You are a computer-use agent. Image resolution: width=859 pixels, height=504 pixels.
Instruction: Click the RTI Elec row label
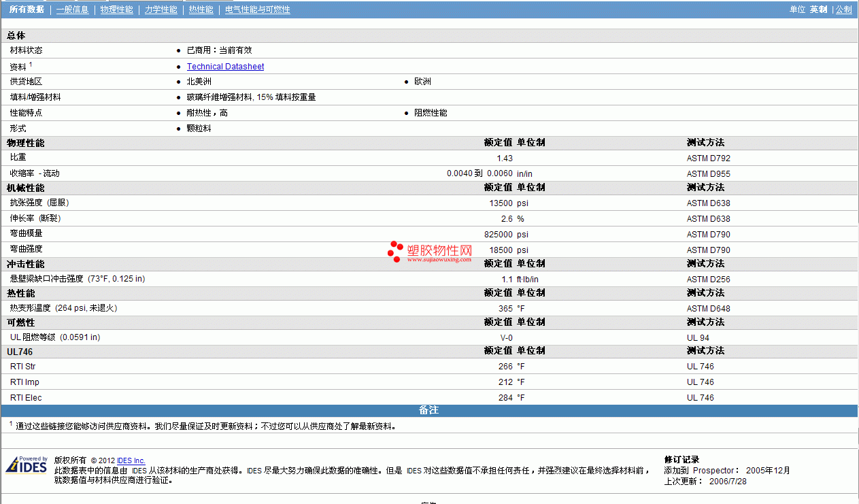(26, 398)
